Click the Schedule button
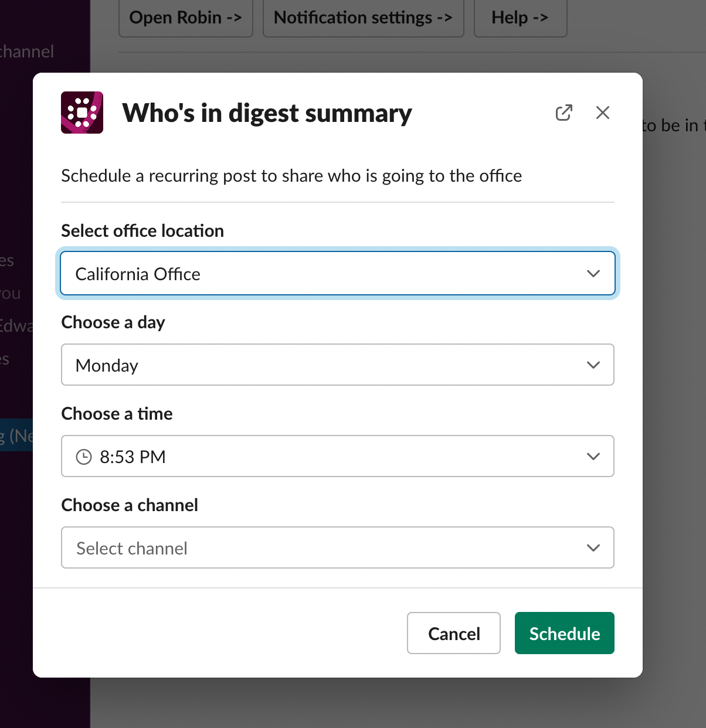 click(x=565, y=633)
